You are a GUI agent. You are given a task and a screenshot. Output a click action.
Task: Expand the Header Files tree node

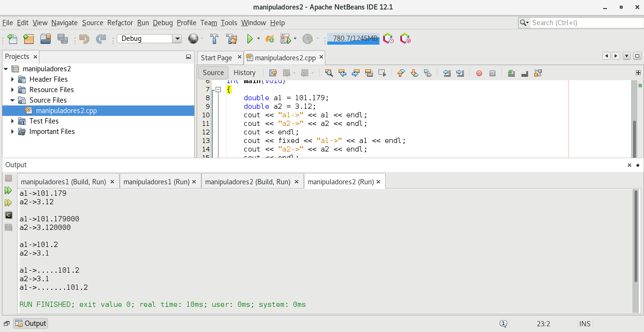pyautogui.click(x=13, y=79)
